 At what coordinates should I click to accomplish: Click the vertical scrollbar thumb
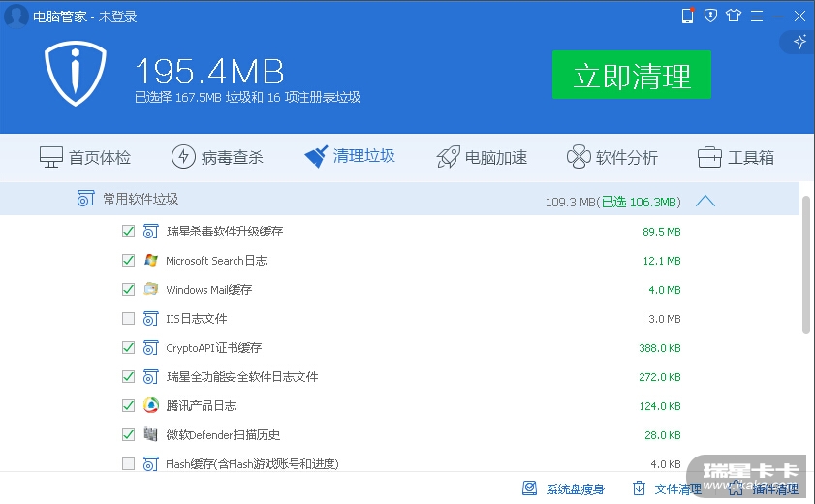(x=806, y=265)
